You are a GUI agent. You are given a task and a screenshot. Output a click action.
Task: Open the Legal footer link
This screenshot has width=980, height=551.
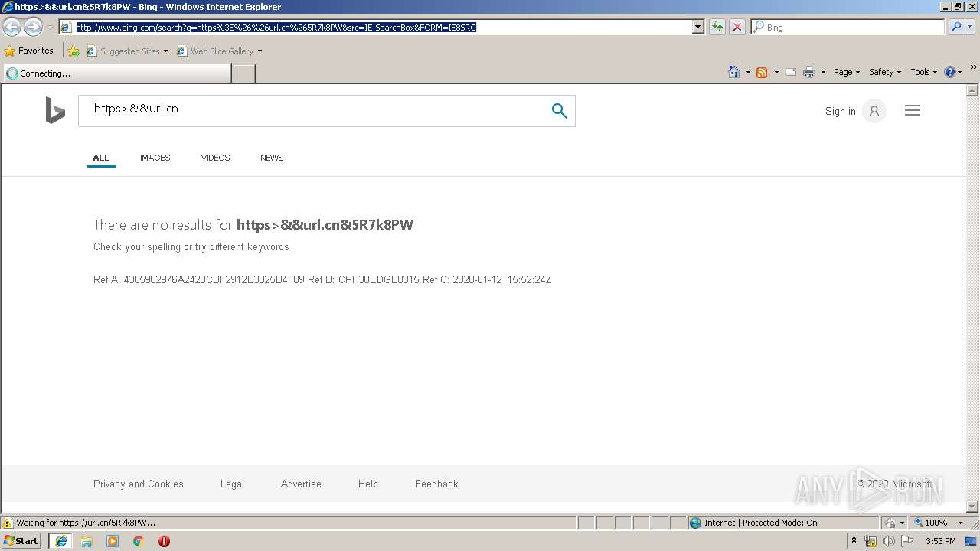[x=232, y=484]
